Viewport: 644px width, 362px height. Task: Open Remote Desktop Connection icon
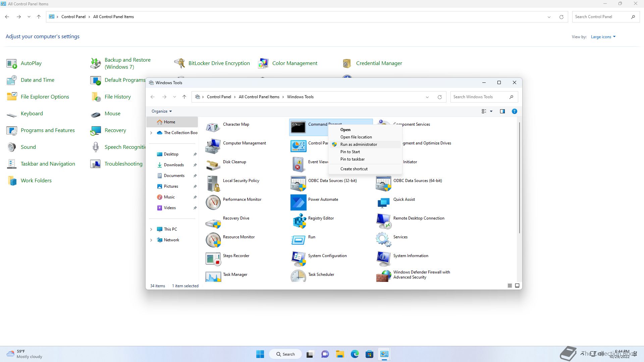[383, 221]
